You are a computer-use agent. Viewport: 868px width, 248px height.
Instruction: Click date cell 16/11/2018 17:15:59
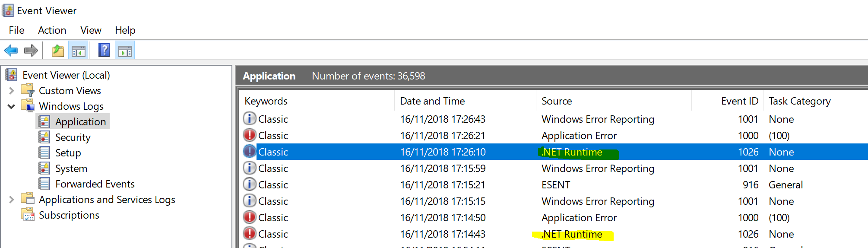[x=443, y=169]
